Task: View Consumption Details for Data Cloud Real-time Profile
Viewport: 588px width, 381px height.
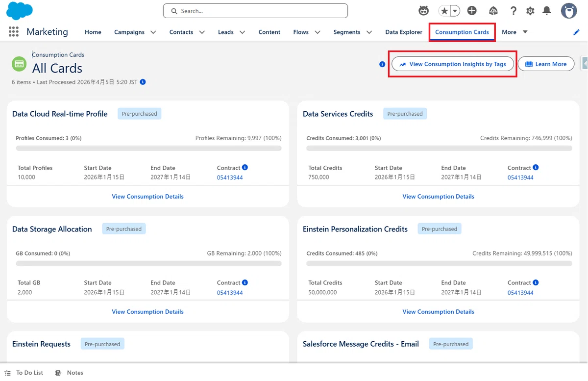Action: [x=147, y=197]
